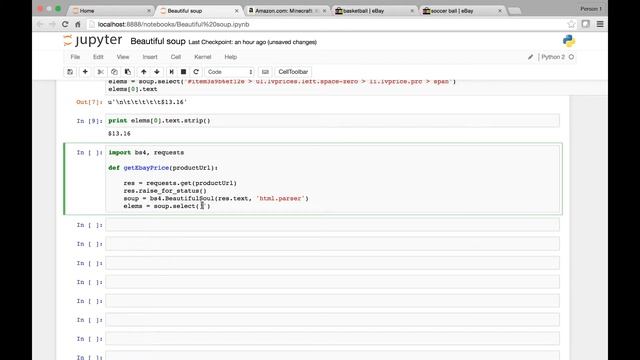This screenshot has height=360, width=640.
Task: Reload the page in browser
Action: (65, 24)
